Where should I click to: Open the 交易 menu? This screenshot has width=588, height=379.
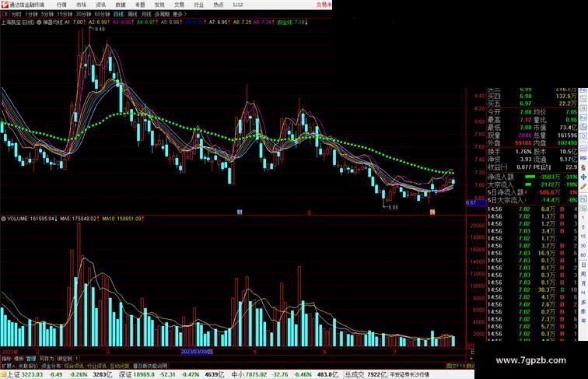point(179,5)
